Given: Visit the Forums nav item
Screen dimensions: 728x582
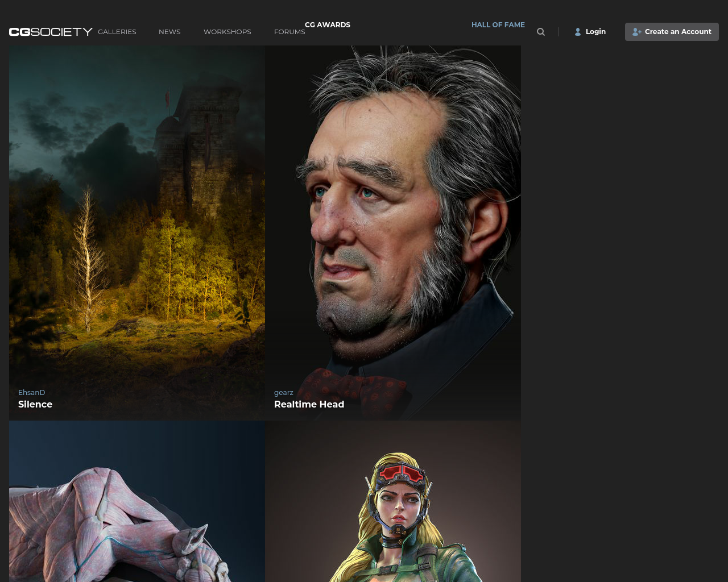Looking at the screenshot, I should coord(289,32).
